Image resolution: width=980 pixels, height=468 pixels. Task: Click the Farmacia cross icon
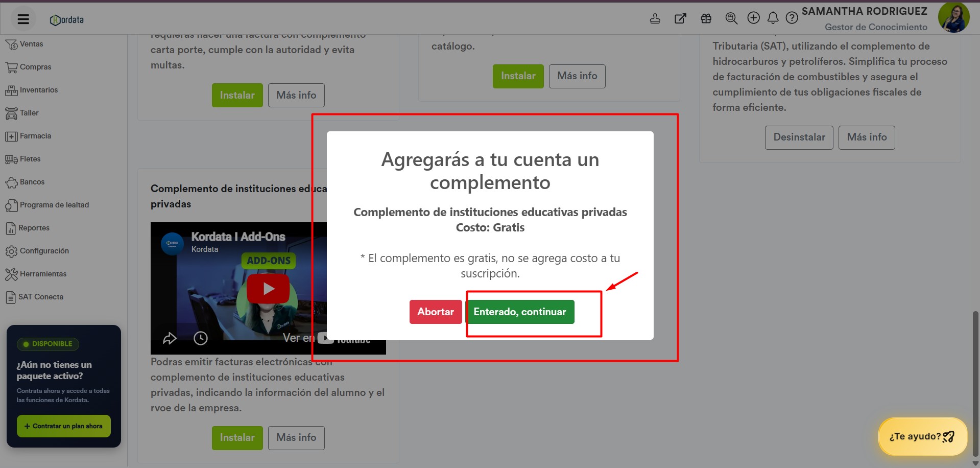(x=11, y=136)
